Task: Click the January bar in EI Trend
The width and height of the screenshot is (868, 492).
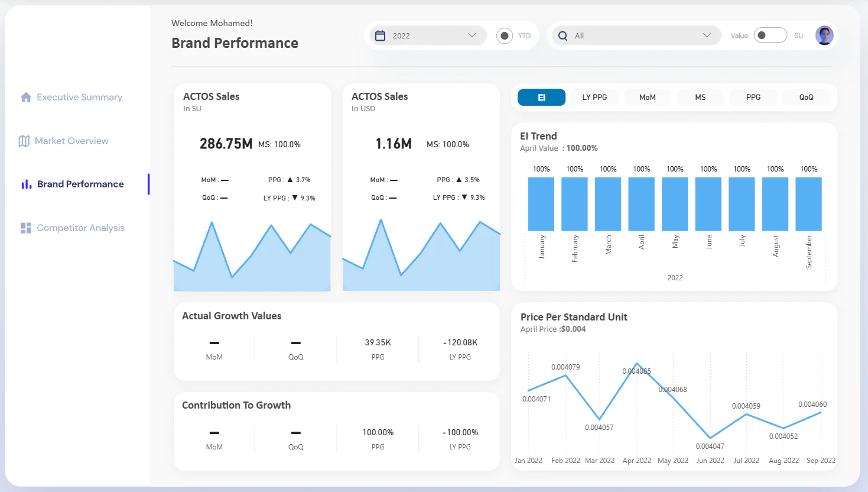Action: (x=541, y=204)
